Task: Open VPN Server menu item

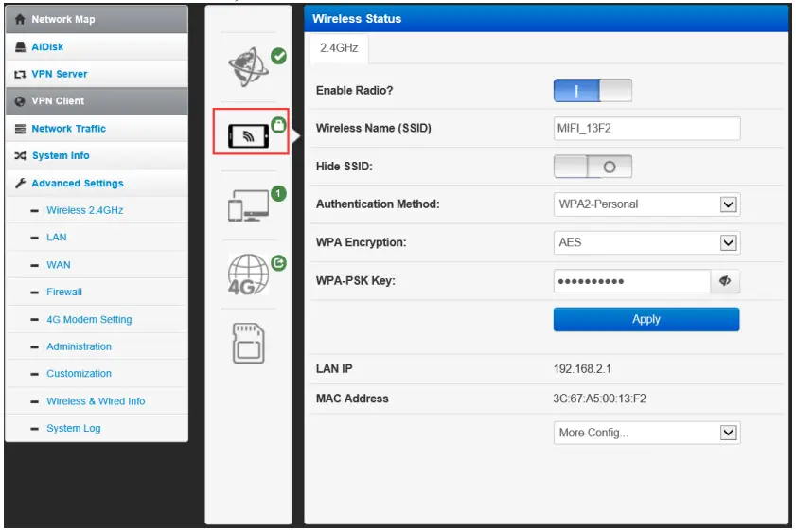Action: pyautogui.click(x=97, y=74)
